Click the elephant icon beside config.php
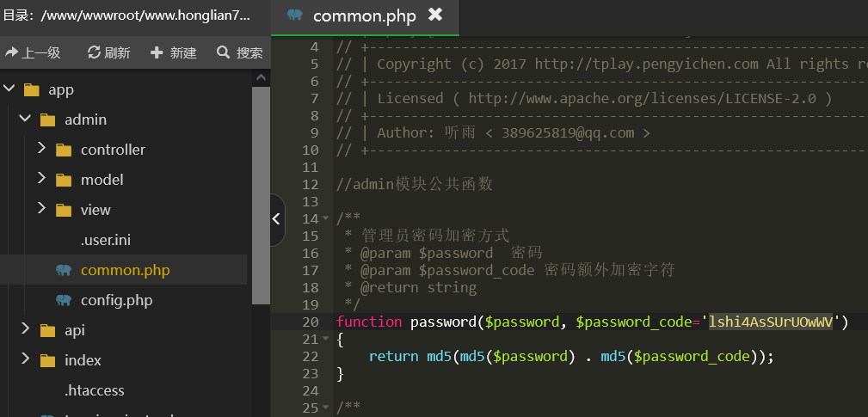Image resolution: width=868 pixels, height=417 pixels. pyautogui.click(x=64, y=300)
